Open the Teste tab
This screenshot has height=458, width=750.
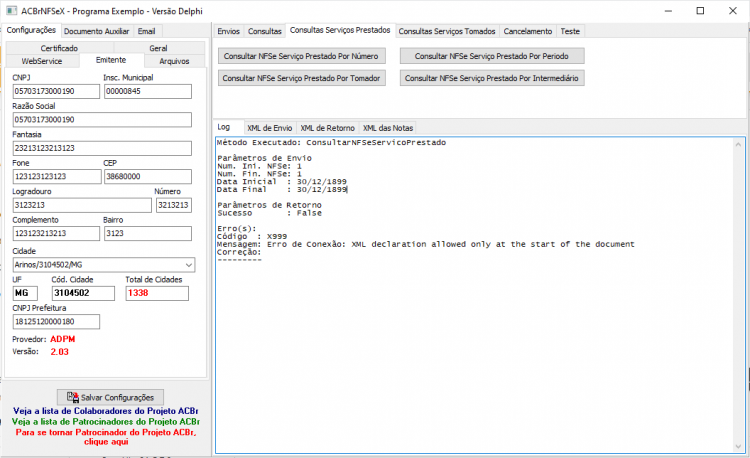(x=570, y=31)
